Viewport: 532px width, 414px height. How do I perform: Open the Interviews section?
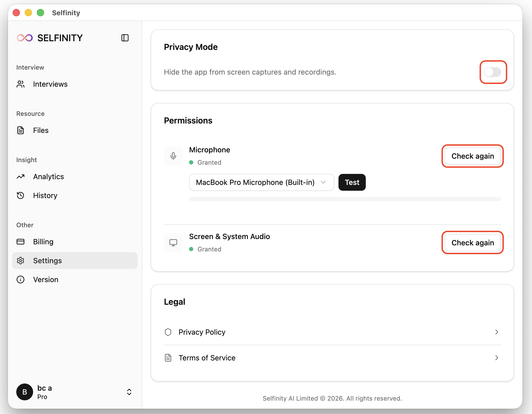pos(75,84)
